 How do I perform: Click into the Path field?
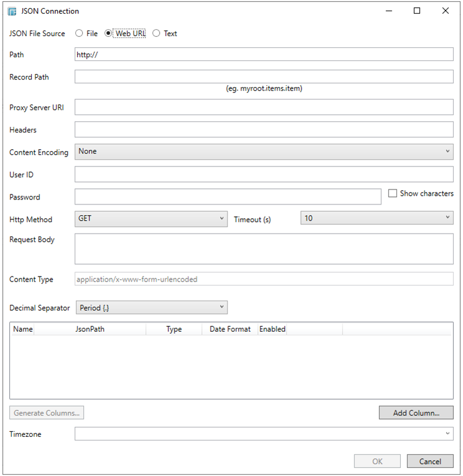point(264,54)
